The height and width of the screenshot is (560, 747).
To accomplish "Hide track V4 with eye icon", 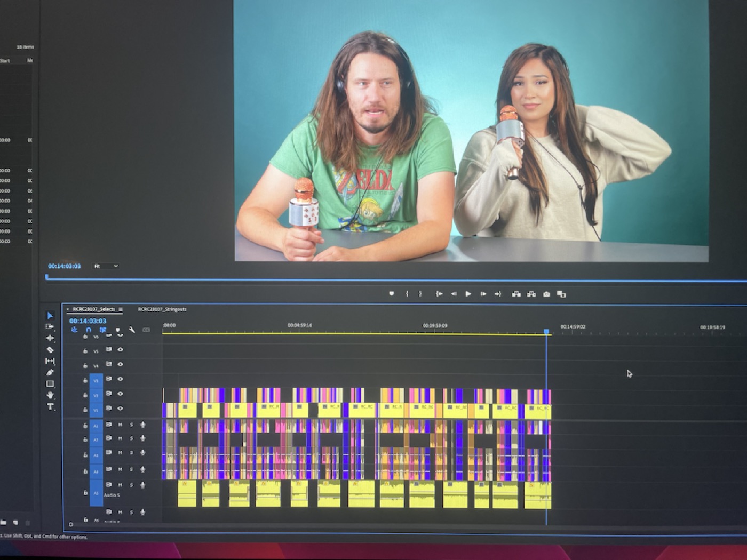I will [120, 364].
